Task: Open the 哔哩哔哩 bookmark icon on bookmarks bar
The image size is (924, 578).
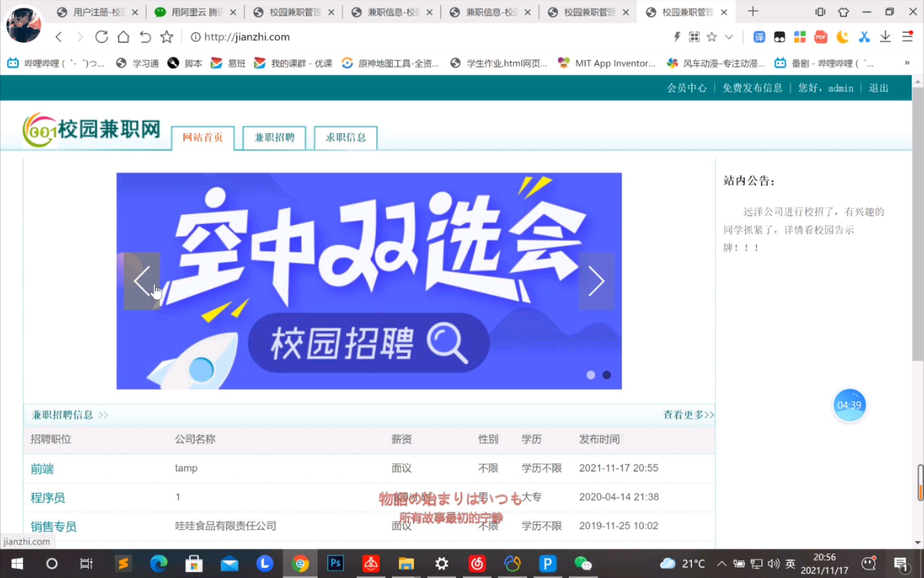Action: pyautogui.click(x=12, y=63)
